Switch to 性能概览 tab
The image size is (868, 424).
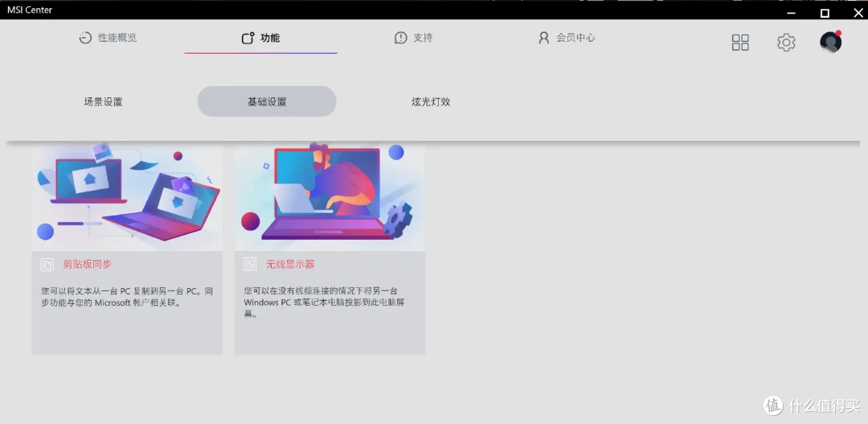click(x=108, y=38)
